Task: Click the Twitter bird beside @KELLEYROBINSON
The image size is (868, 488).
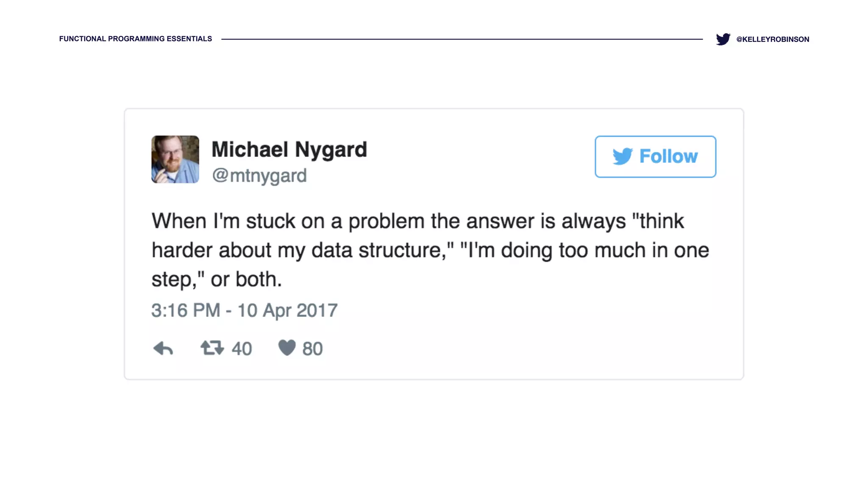Action: 723,39
